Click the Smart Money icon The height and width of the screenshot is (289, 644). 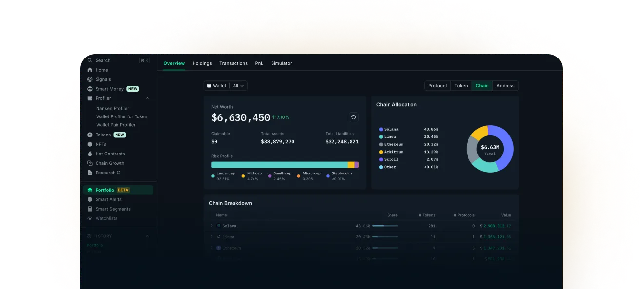[90, 89]
